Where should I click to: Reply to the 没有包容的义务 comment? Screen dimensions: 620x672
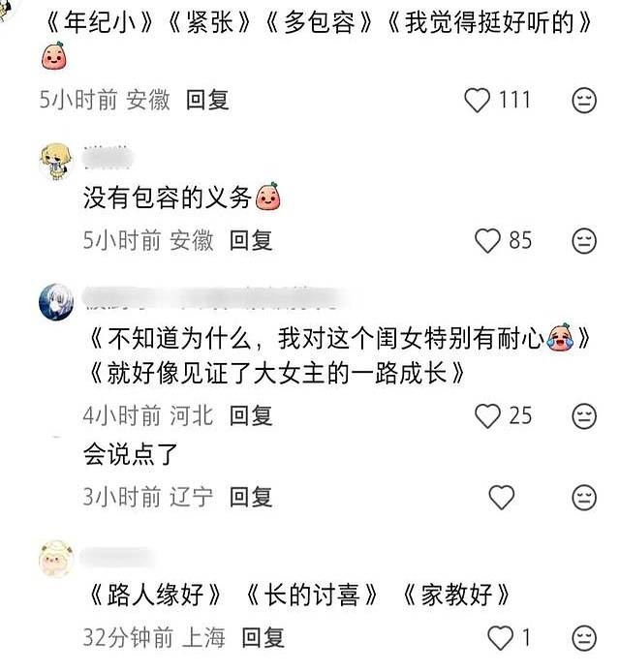(251, 240)
